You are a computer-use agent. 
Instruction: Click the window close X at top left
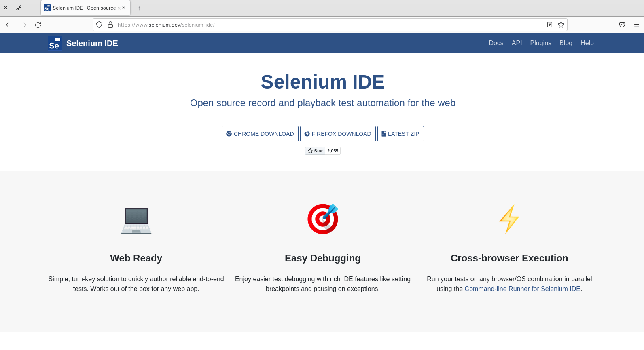[6, 8]
